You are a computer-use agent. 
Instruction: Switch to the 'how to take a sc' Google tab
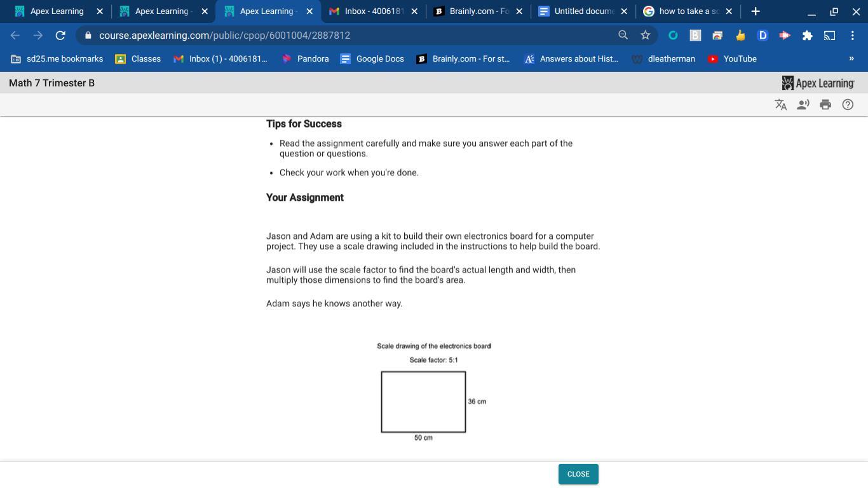tap(689, 11)
